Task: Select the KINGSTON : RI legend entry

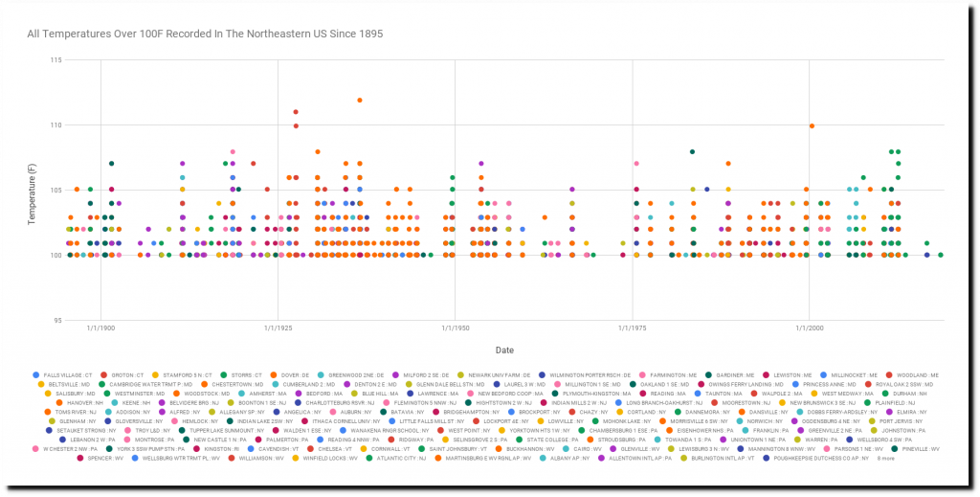Action: pyautogui.click(x=219, y=448)
